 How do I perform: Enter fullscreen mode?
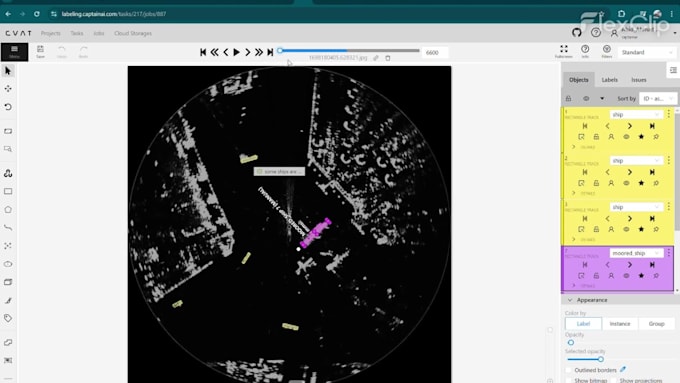click(564, 51)
